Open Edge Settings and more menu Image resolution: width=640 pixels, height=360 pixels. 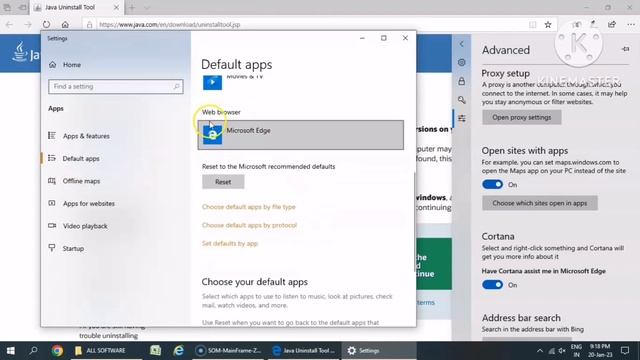point(631,24)
